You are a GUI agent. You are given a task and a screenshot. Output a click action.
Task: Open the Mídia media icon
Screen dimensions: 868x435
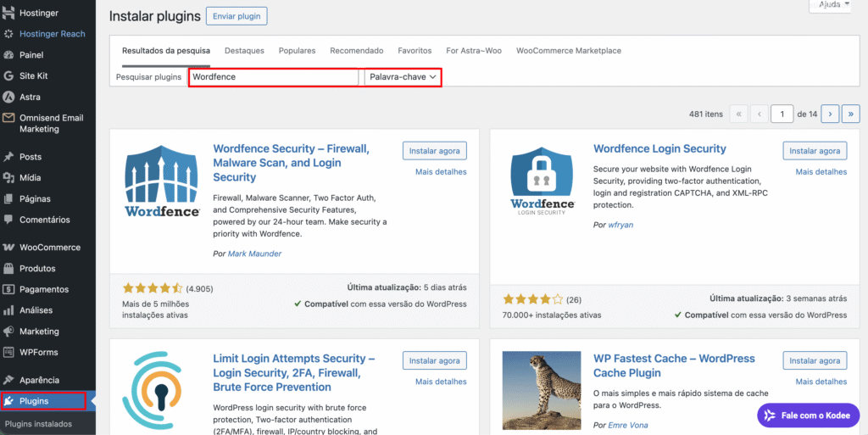8,178
